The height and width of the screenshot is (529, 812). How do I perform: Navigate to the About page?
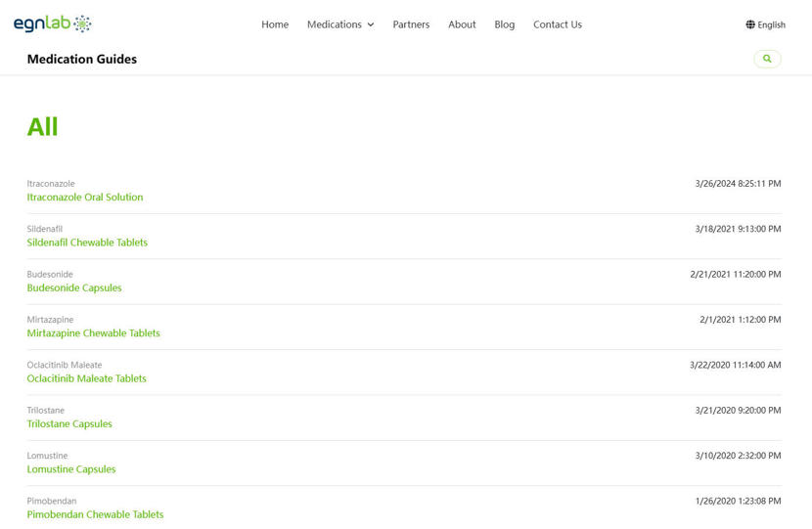[462, 24]
